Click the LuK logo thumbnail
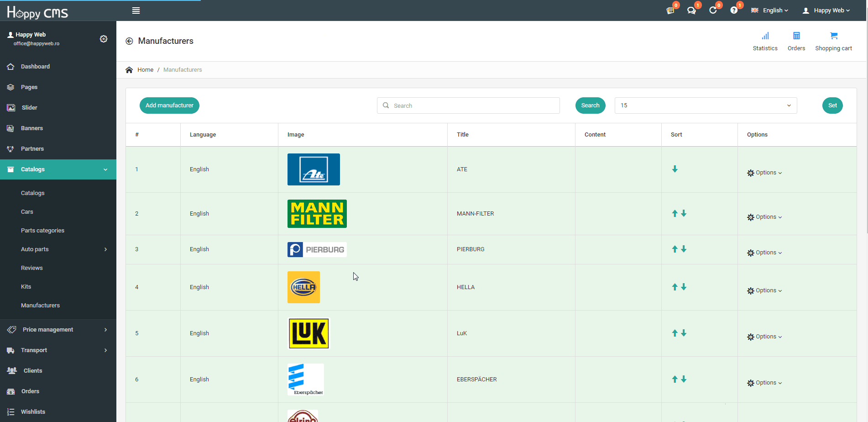 (x=309, y=333)
